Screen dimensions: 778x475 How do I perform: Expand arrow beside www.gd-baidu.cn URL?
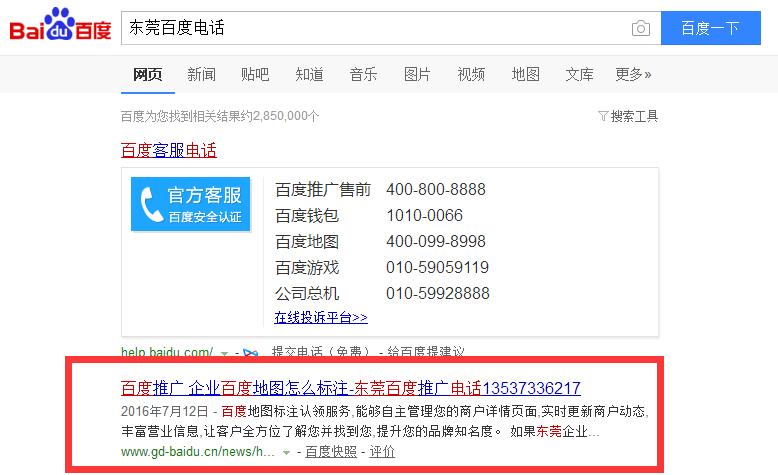click(288, 452)
